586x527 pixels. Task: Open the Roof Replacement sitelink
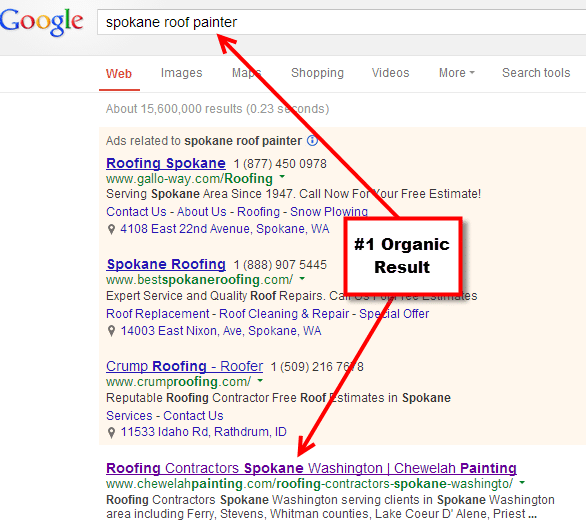click(158, 314)
